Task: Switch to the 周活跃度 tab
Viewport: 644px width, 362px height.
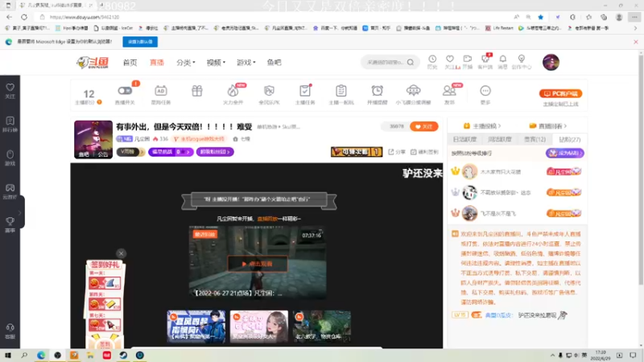Action: pyautogui.click(x=499, y=139)
